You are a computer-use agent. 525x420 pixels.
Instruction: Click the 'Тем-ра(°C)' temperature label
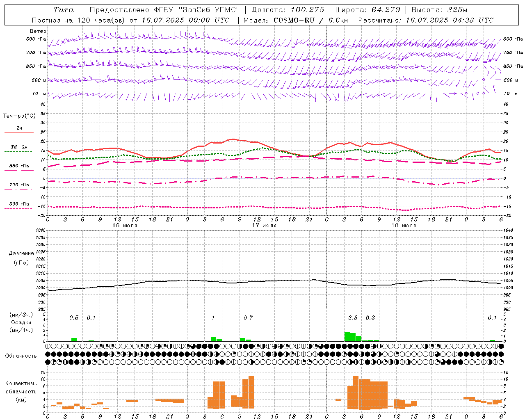tap(19, 116)
